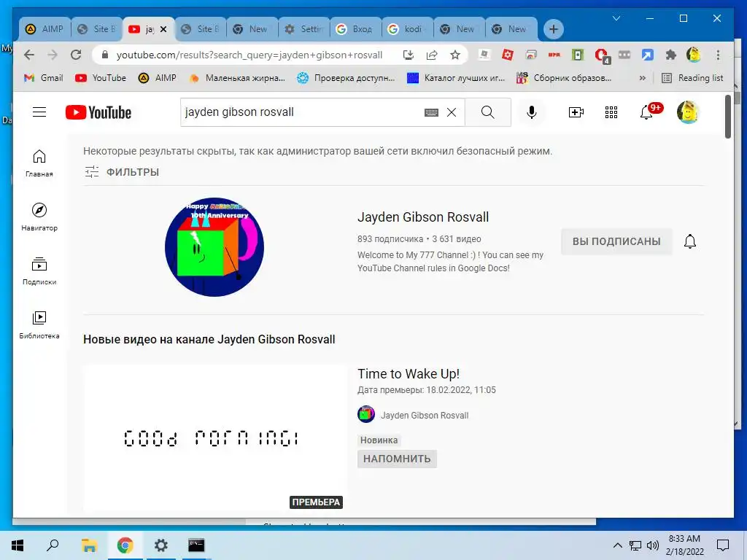Open the Каталог лучших иг... bookmark
This screenshot has width=747, height=560.
point(457,78)
